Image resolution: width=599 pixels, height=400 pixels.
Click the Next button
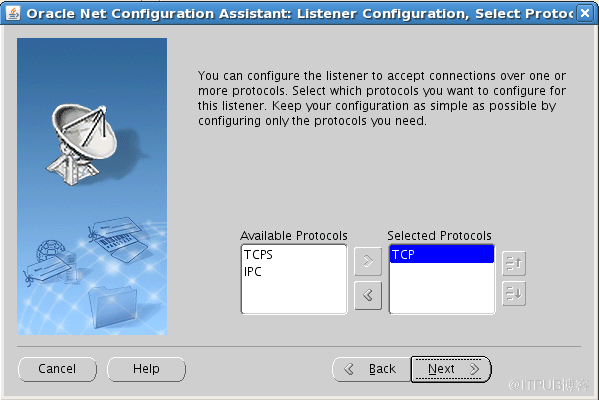(451, 369)
